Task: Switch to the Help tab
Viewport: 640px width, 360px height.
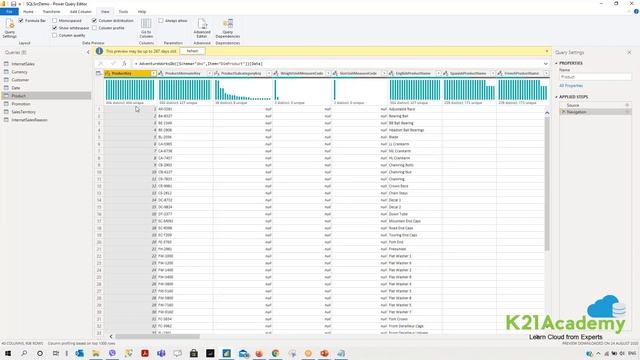Action: click(x=142, y=11)
